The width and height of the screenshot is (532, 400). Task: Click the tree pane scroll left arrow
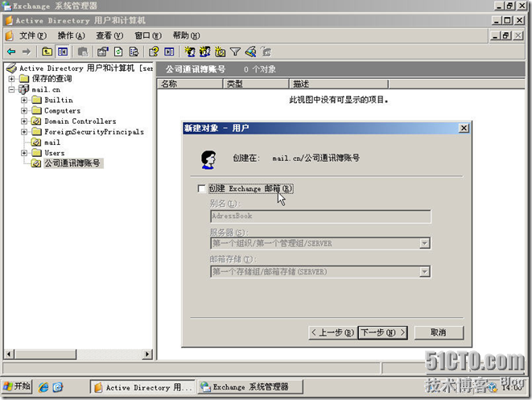coord(9,354)
